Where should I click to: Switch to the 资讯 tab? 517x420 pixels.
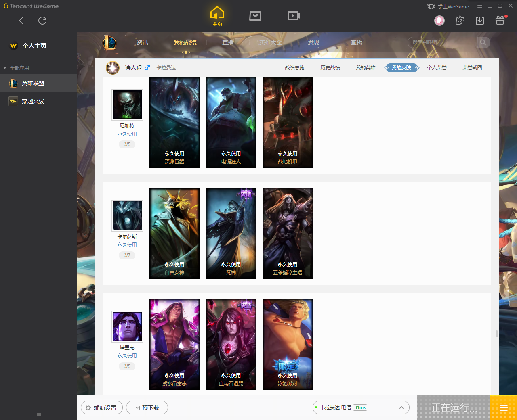142,42
